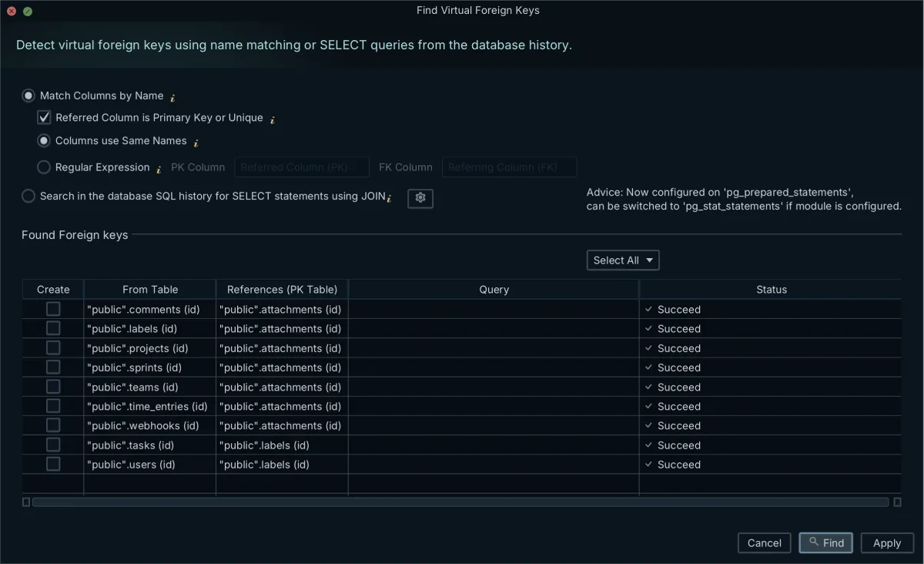Select Match Columns by Name radio
The width and height of the screenshot is (924, 564).
pyautogui.click(x=28, y=96)
